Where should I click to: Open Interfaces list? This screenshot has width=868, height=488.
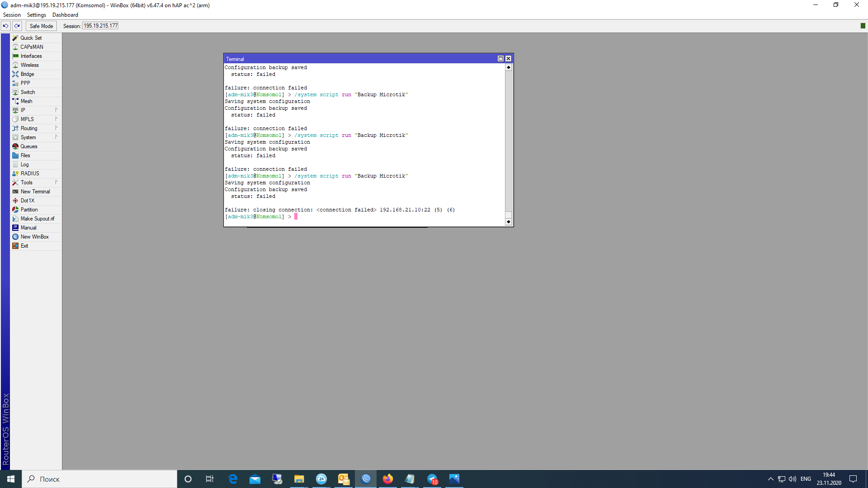tap(36, 56)
